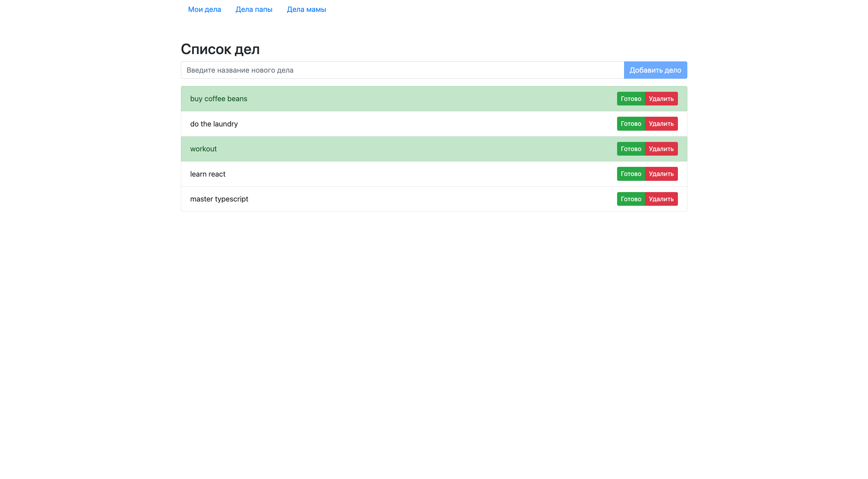Viewport: 868px width, 479px height.
Task: Open the Дела мамы navigation link
Action: point(306,9)
